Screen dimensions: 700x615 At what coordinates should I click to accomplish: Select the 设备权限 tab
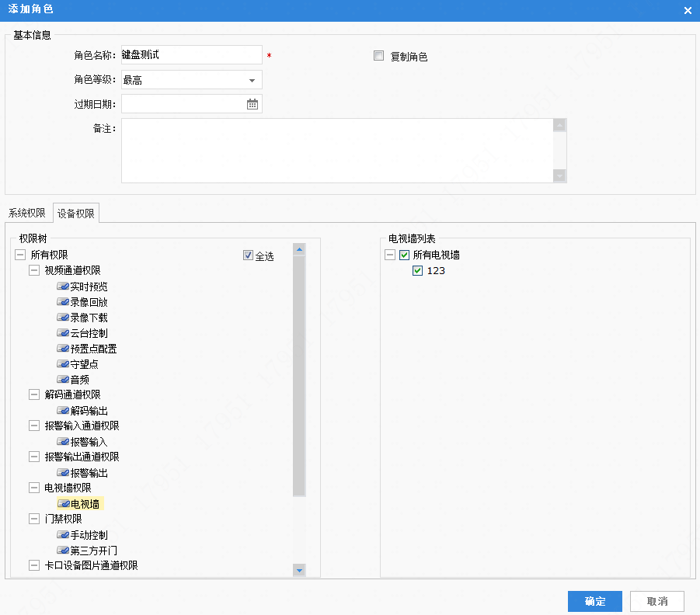coord(76,214)
